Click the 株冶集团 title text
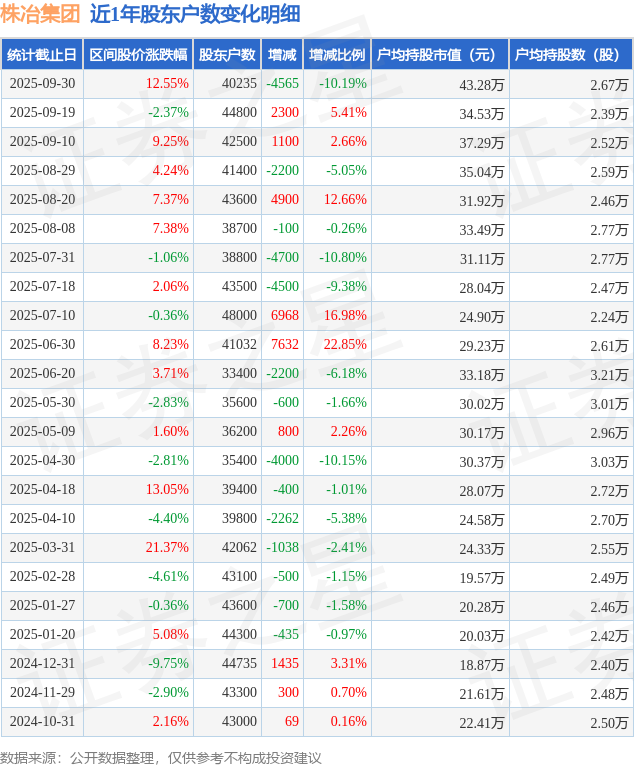Screen dimensions: 634x767 click(x=39, y=14)
